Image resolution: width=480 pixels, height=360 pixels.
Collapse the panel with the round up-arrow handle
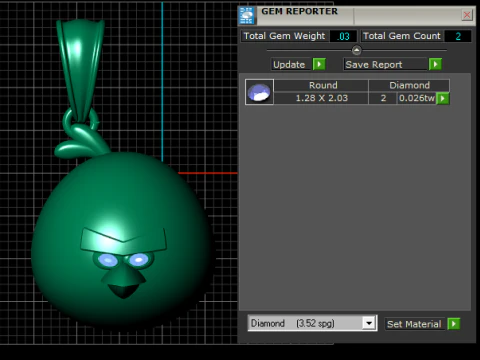coord(356,50)
